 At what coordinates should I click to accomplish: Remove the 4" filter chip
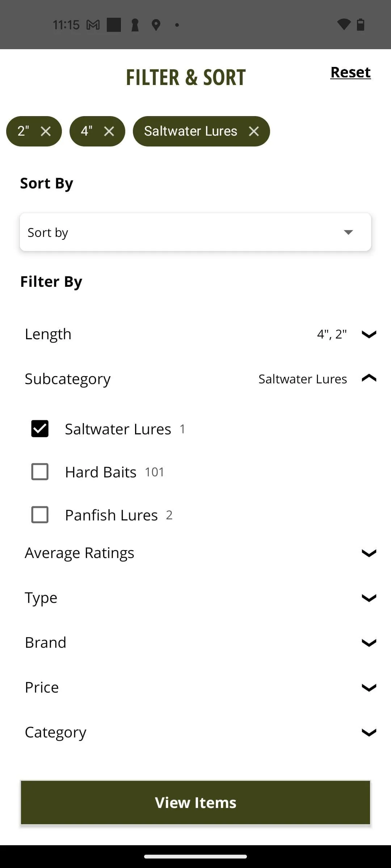(109, 131)
